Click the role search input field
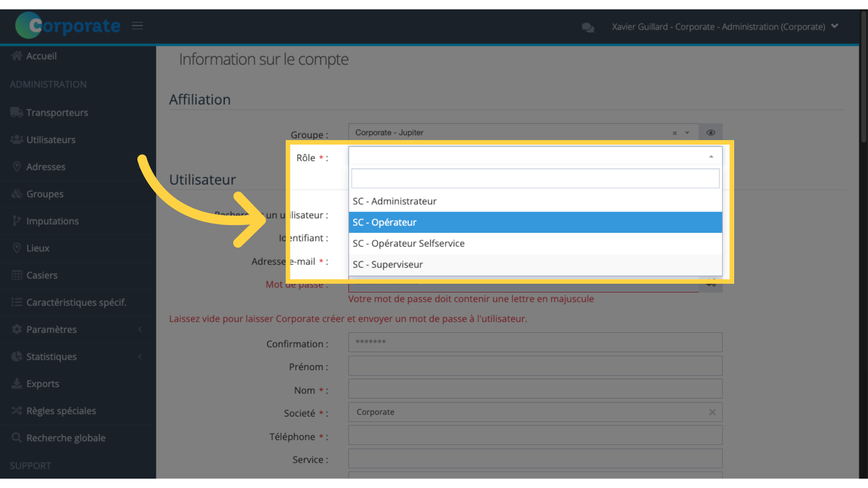 (x=535, y=178)
